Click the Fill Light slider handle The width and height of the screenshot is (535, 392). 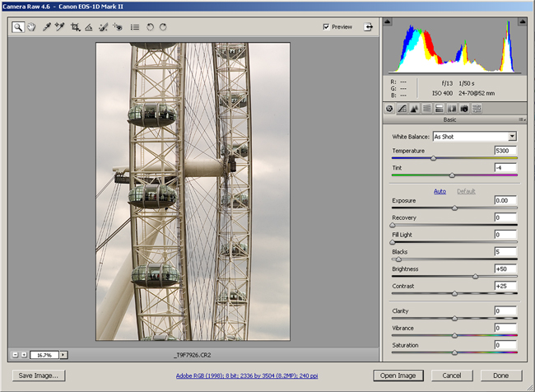pyautogui.click(x=393, y=242)
